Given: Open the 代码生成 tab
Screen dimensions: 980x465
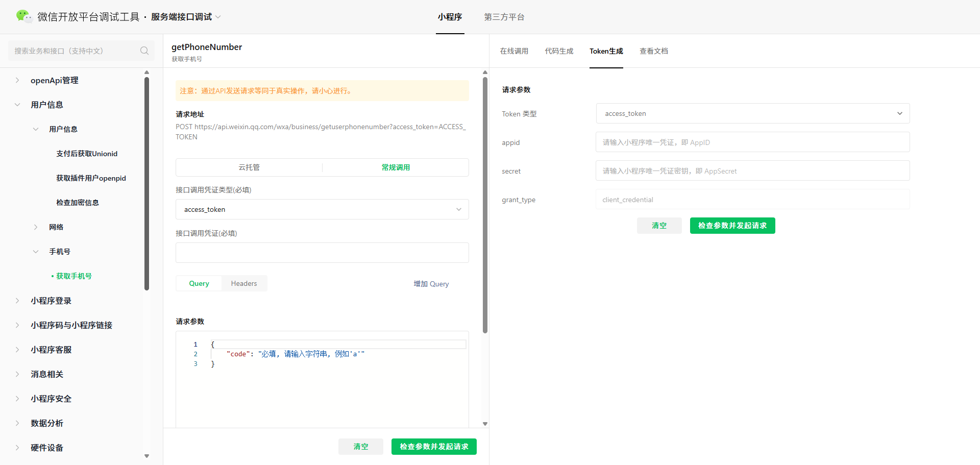Looking at the screenshot, I should tap(559, 51).
